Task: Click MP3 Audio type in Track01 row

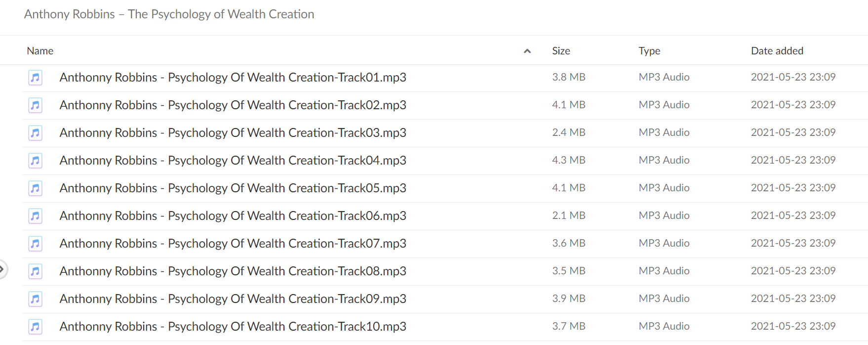Action: [x=664, y=77]
